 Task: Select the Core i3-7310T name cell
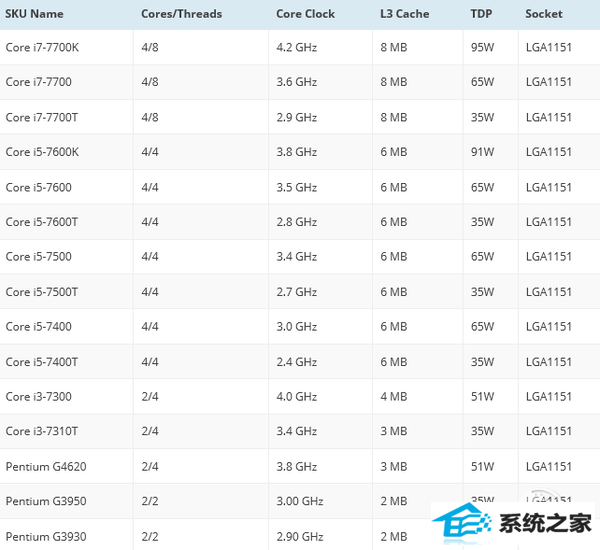[x=41, y=431]
